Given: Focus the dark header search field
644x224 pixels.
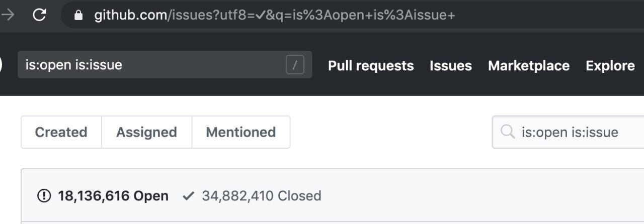Looking at the screenshot, I should coord(151,65).
